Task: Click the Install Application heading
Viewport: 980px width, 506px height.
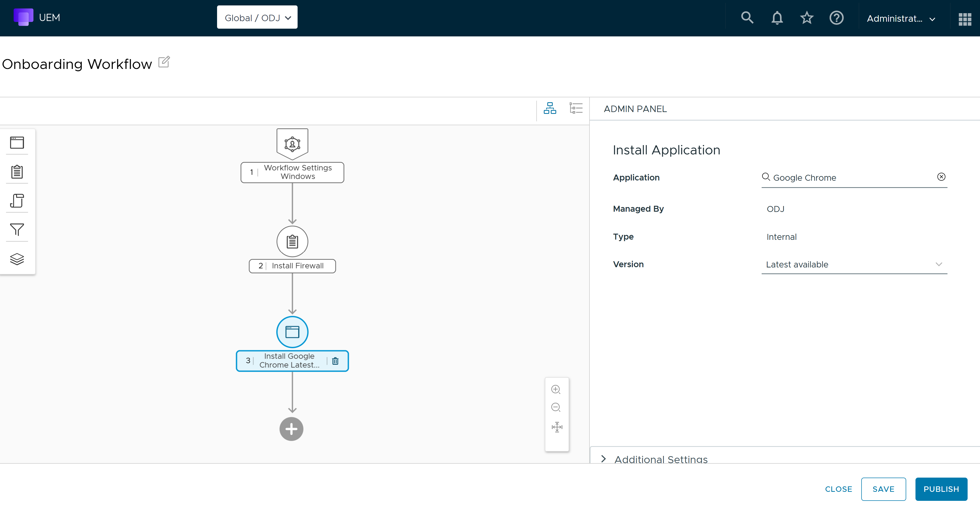Action: tap(666, 150)
